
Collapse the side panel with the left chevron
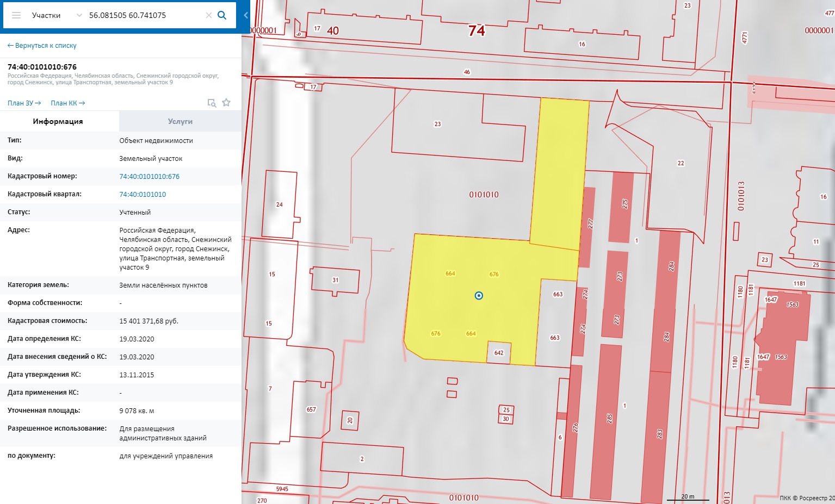coord(246,15)
